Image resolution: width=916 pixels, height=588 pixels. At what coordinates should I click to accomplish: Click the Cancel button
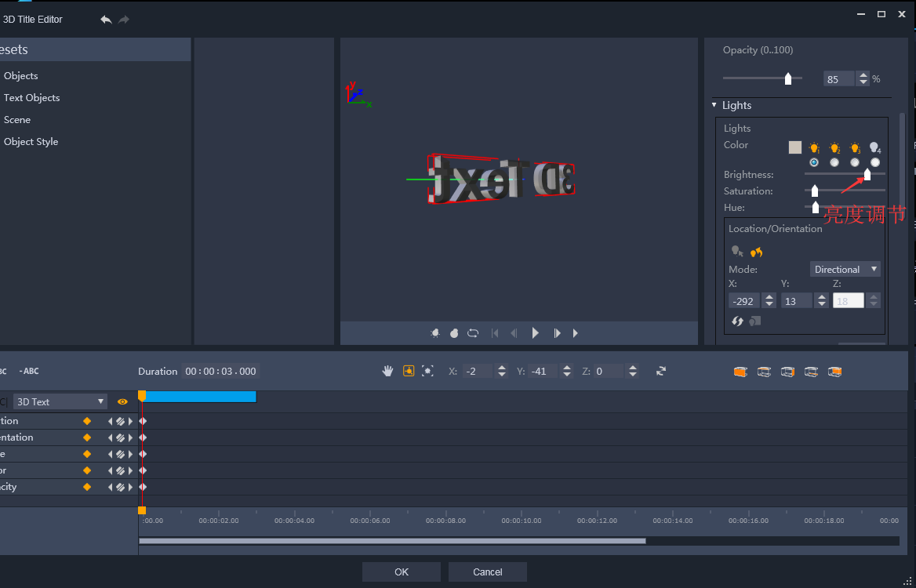pyautogui.click(x=487, y=572)
